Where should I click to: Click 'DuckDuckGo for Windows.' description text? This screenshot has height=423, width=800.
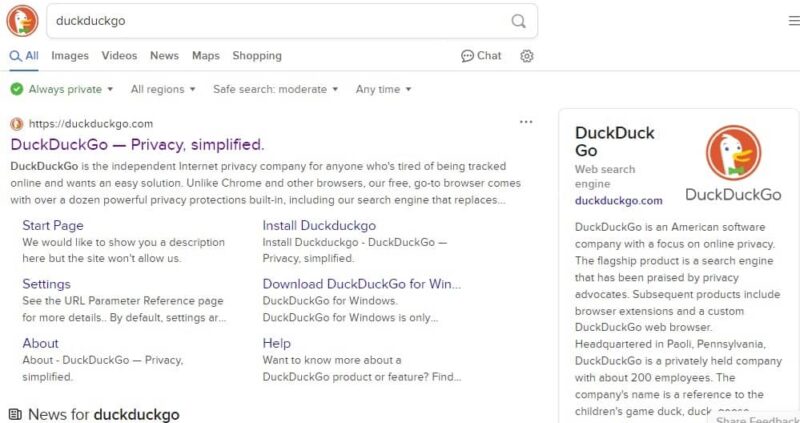point(330,301)
